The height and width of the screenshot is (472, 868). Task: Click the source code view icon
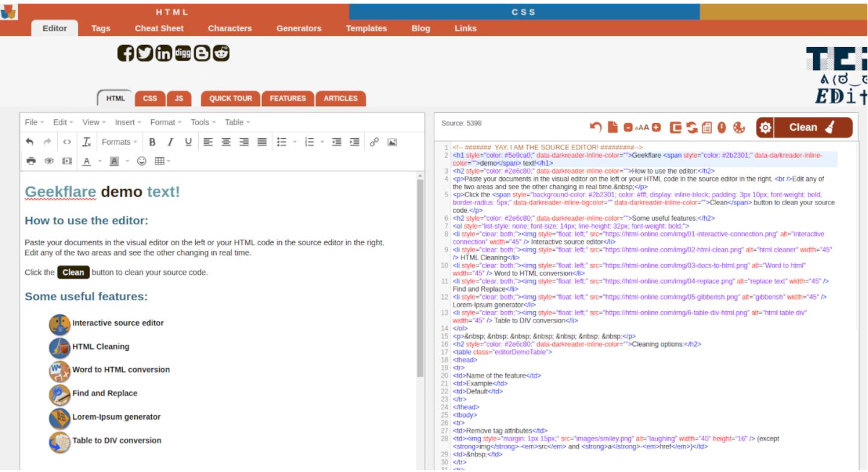(67, 142)
